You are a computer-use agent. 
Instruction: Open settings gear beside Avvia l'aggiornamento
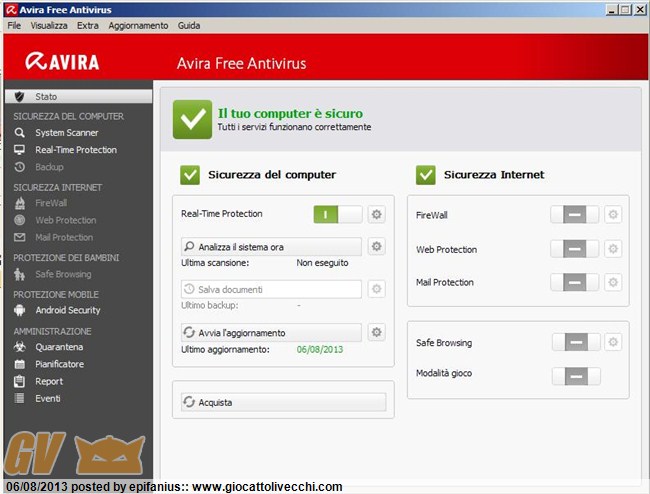click(376, 332)
